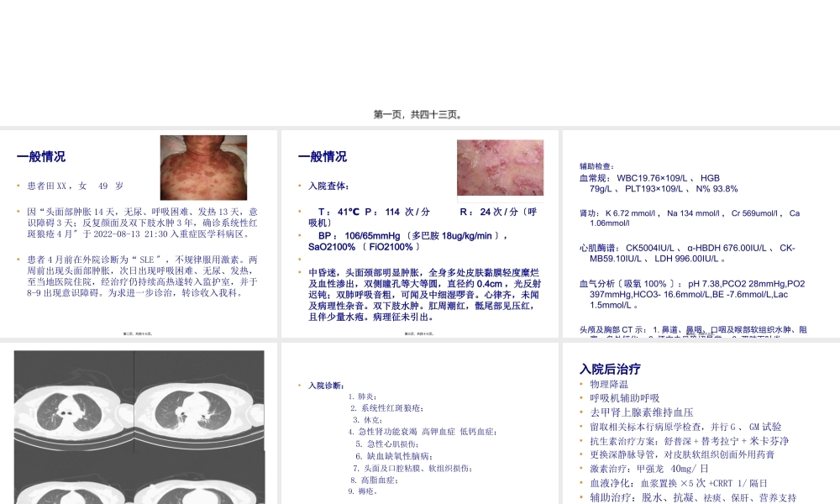Select the upper-right chest CT scan image

click(x=199, y=399)
